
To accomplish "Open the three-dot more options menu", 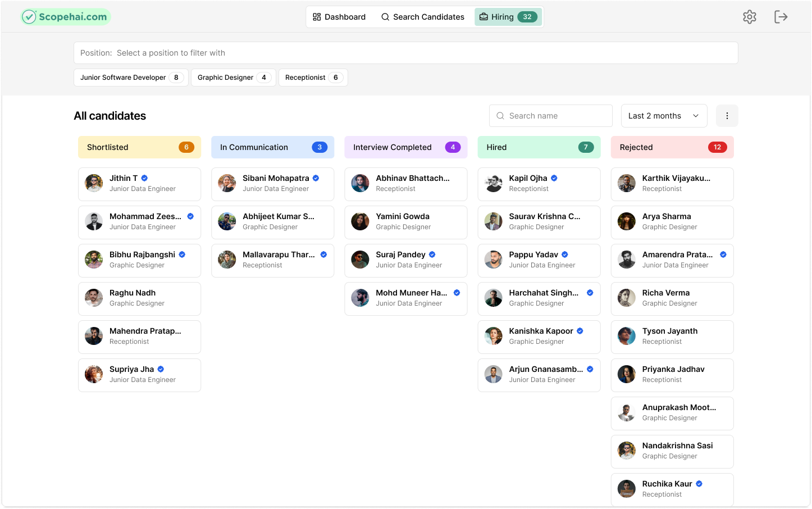I will tap(727, 116).
